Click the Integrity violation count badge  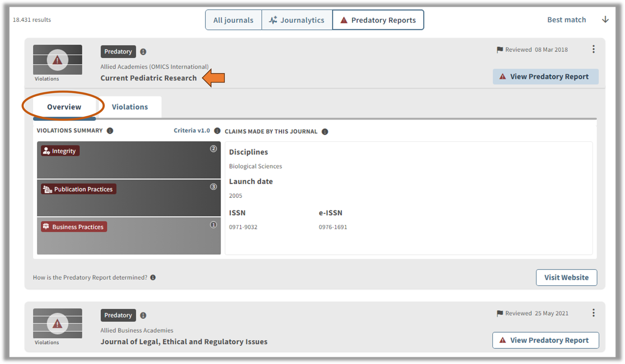[x=213, y=149]
